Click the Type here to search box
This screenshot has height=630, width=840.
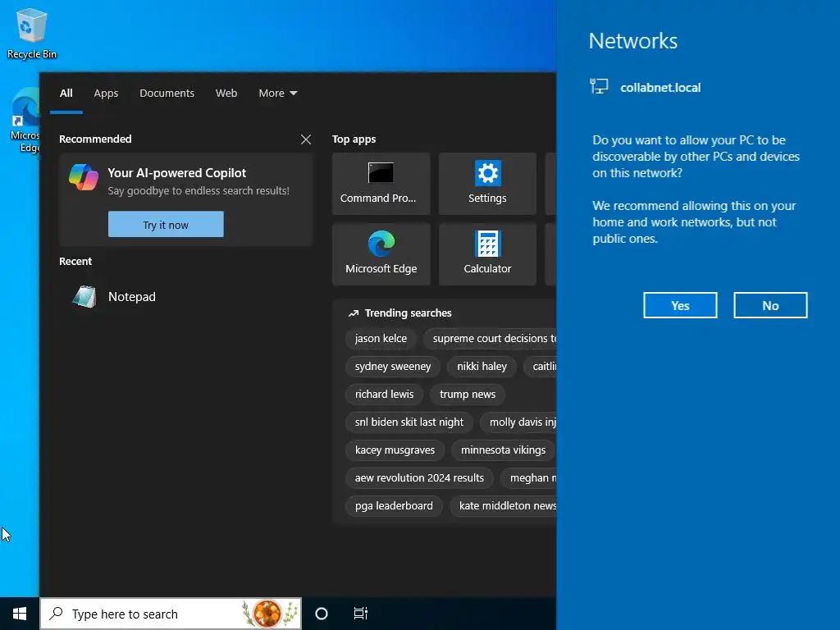pos(171,614)
